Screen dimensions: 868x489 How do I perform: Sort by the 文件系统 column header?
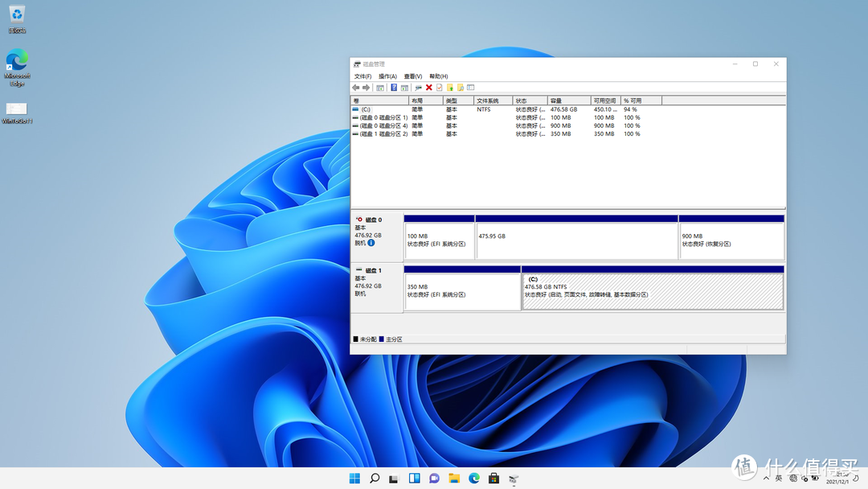[x=493, y=101]
